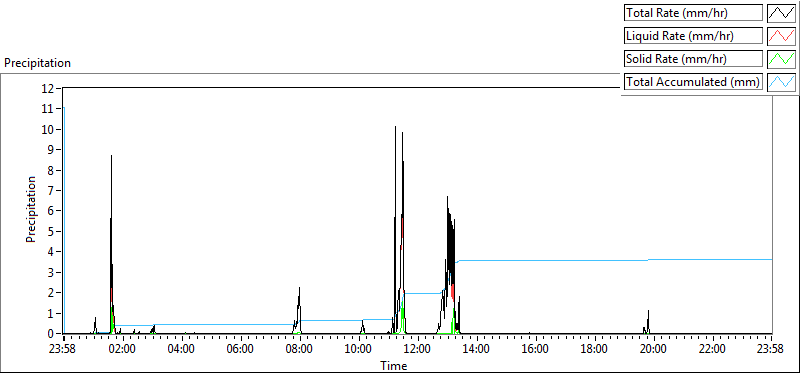Click the 18:00 time axis label
The height and width of the screenshot is (373, 800).
(594, 350)
